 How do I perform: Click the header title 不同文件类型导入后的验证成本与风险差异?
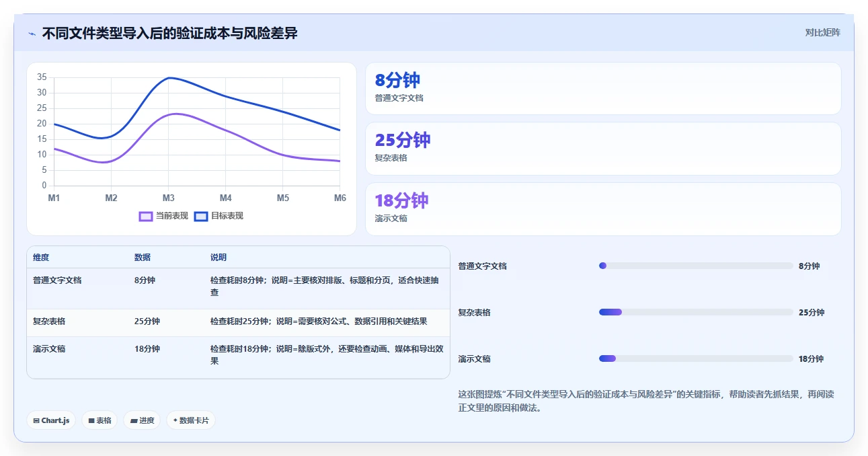click(x=170, y=33)
